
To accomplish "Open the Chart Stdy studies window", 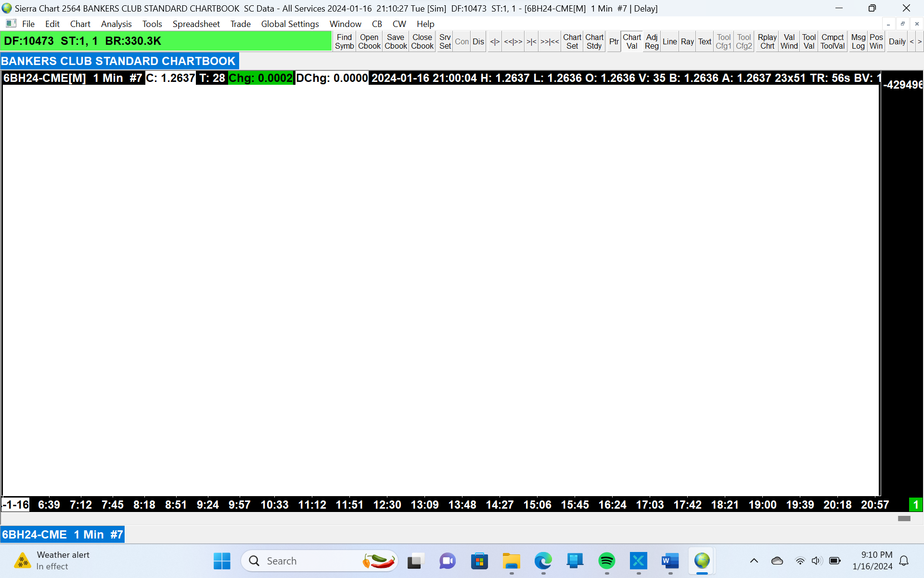I will [594, 41].
